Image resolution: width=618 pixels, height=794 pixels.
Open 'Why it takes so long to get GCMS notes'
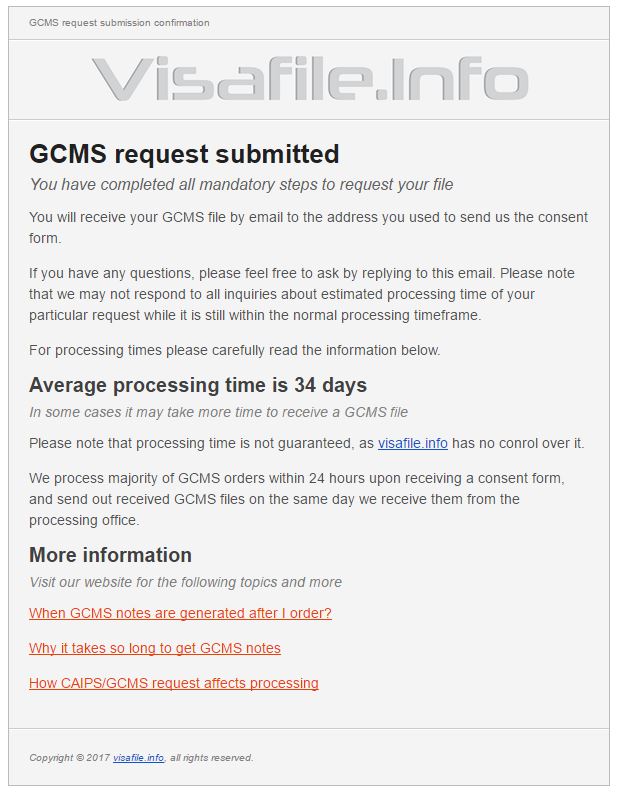coord(154,648)
